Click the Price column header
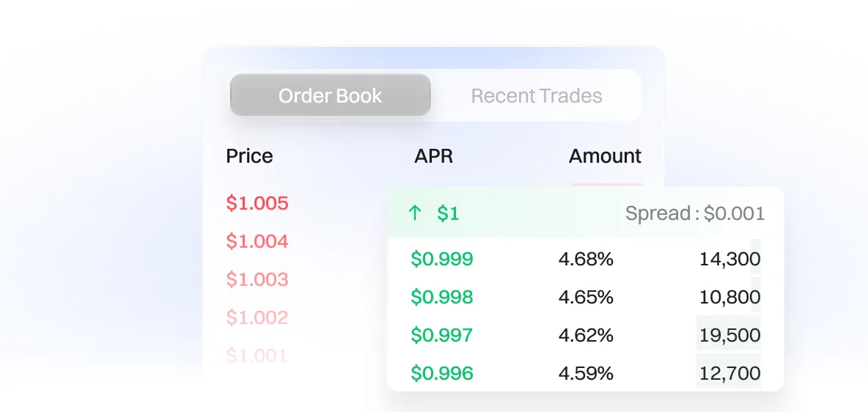The image size is (868, 412). click(249, 156)
